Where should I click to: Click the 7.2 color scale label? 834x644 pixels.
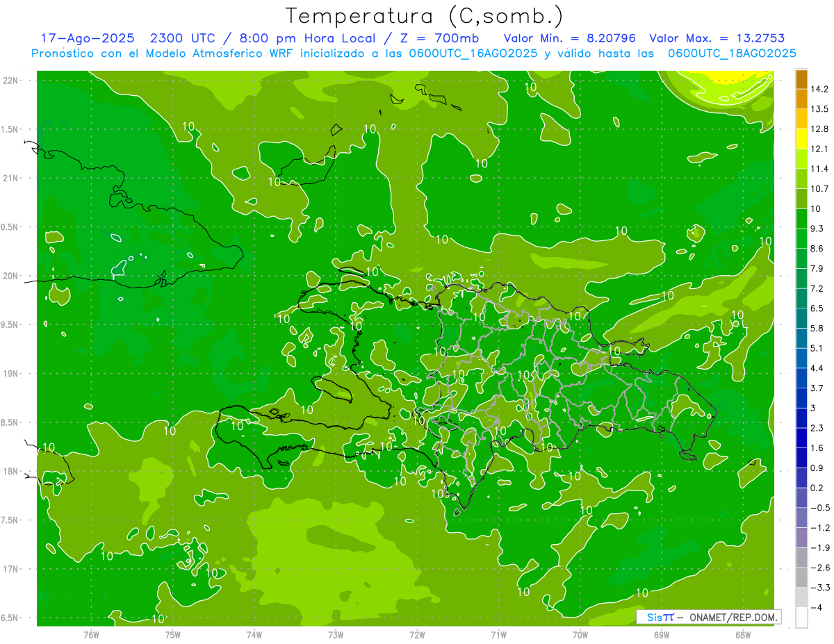pyautogui.click(x=818, y=288)
